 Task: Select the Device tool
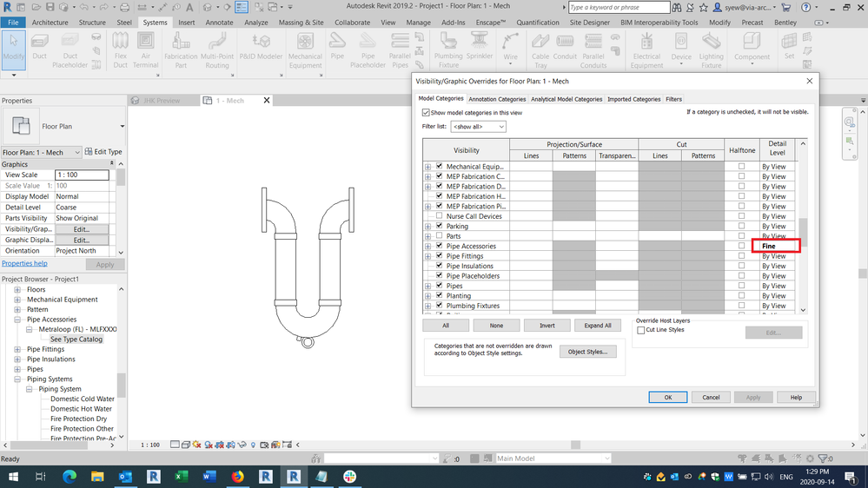(681, 47)
